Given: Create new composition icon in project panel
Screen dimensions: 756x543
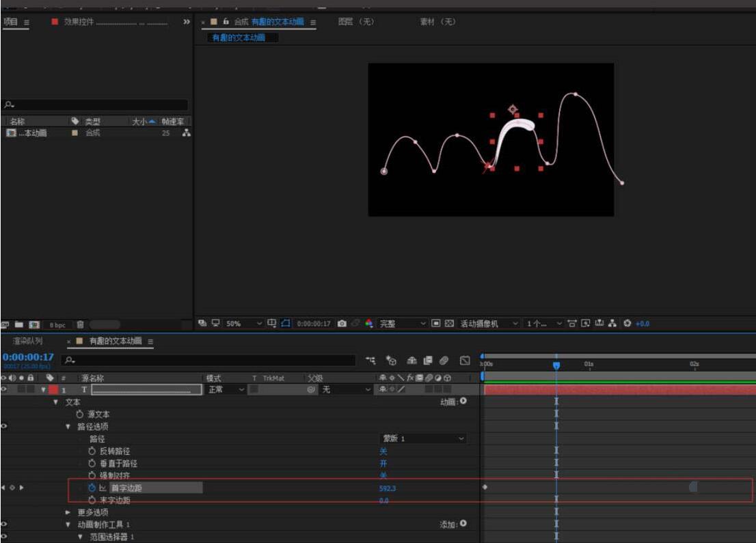Looking at the screenshot, I should pos(34,324).
